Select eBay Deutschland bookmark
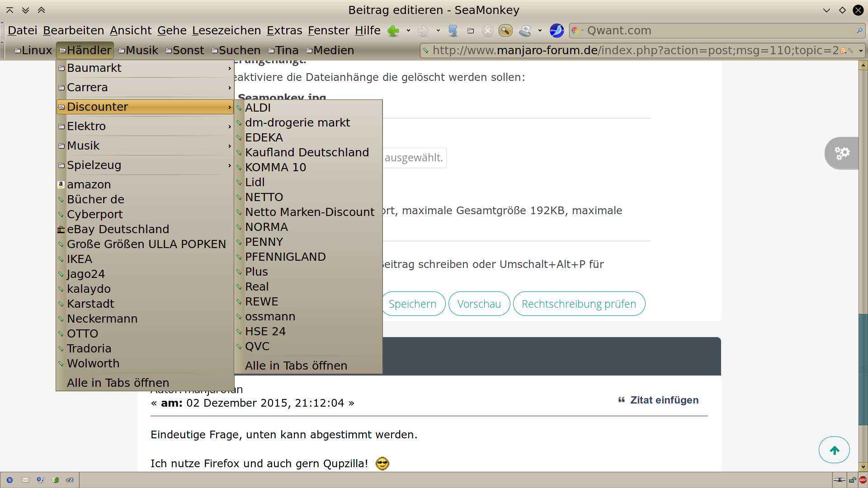The width and height of the screenshot is (868, 488). 118,229
